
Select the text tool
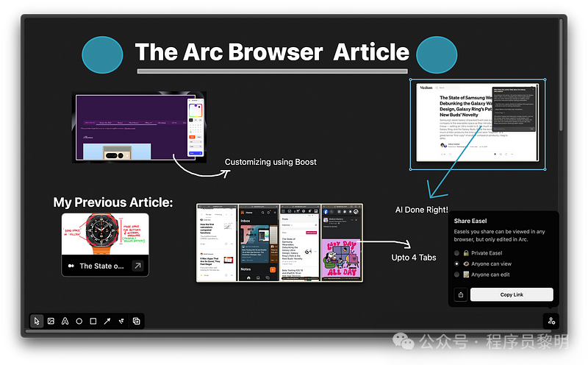click(65, 321)
